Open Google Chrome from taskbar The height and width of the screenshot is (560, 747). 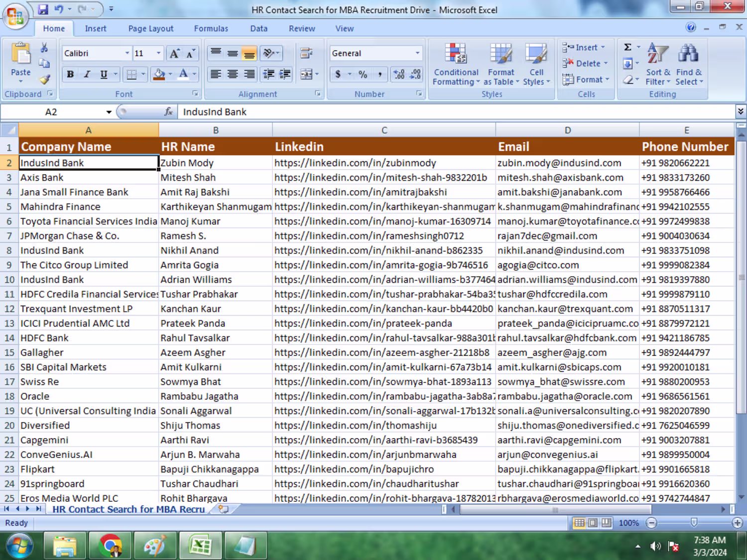(110, 546)
